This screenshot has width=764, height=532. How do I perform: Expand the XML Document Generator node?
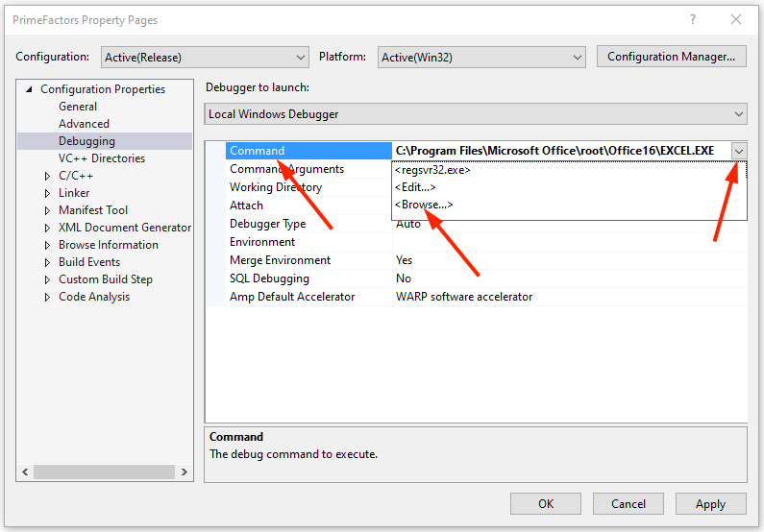[x=47, y=228]
